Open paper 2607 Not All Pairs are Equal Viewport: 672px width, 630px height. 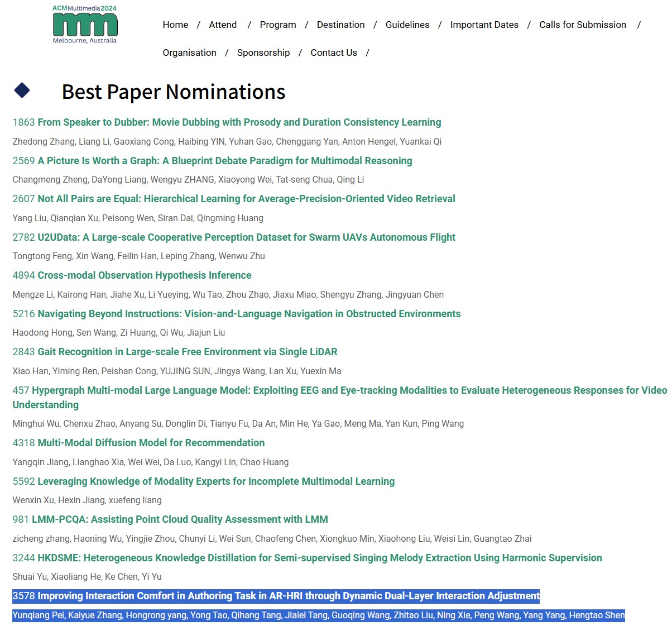pyautogui.click(x=234, y=199)
